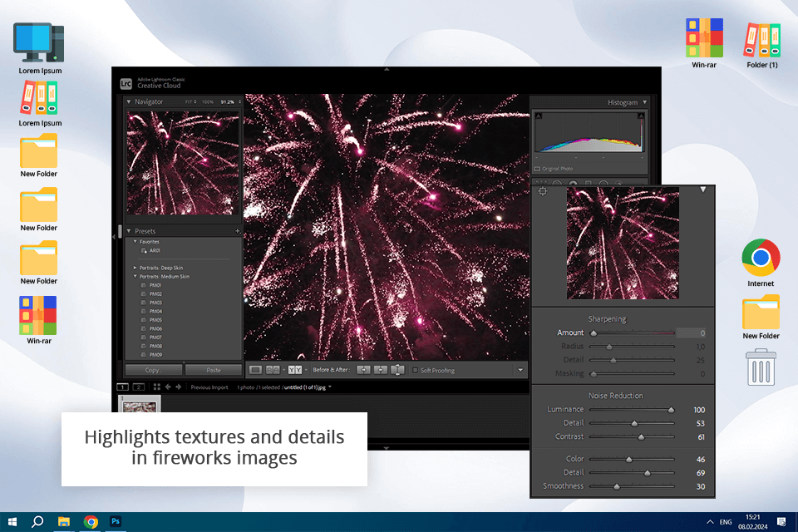Expand the Portraits: Deep Skin preset group
The width and height of the screenshot is (798, 532).
(135, 268)
